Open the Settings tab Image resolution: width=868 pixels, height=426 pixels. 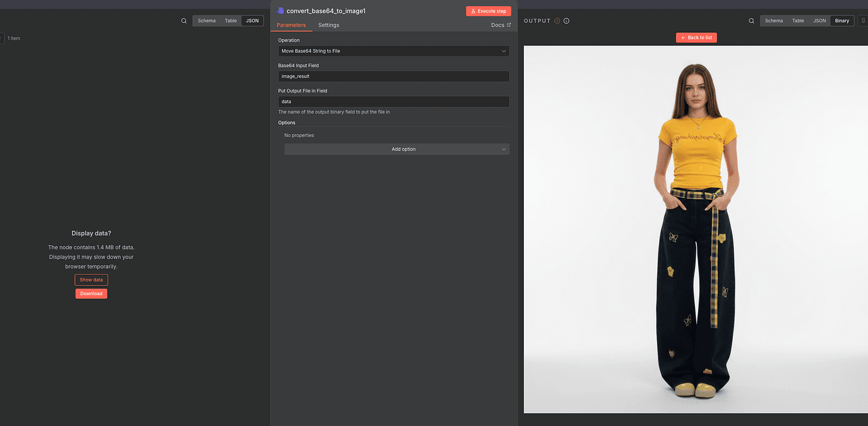329,25
